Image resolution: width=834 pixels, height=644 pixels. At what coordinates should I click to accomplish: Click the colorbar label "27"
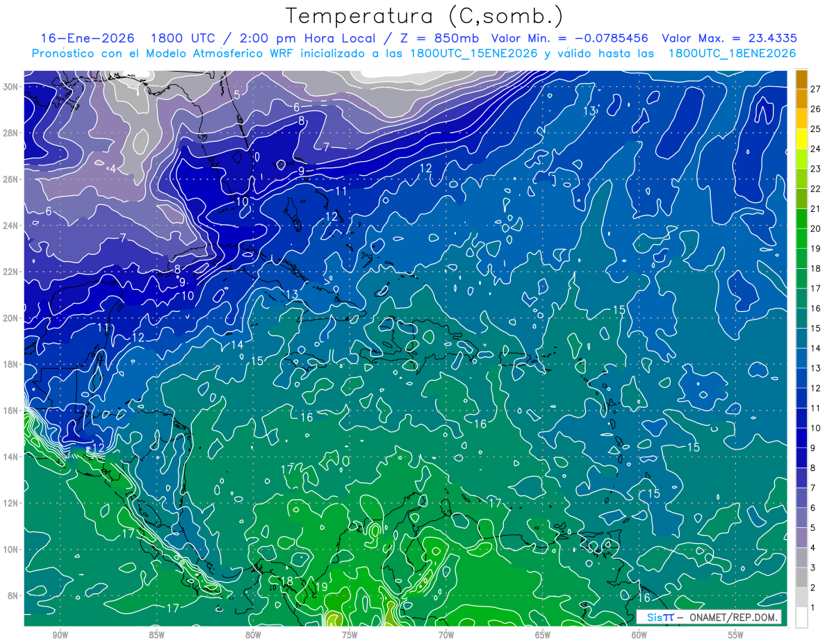816,89
